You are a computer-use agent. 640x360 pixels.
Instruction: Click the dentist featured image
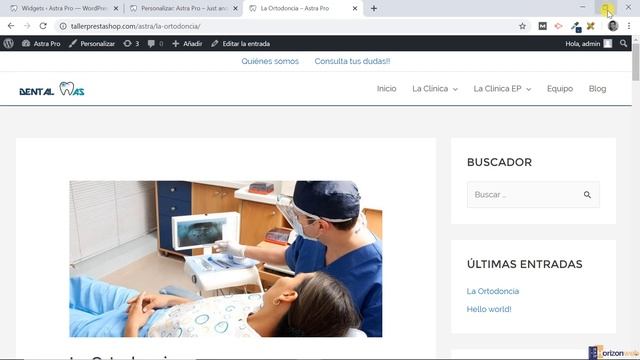(x=226, y=259)
